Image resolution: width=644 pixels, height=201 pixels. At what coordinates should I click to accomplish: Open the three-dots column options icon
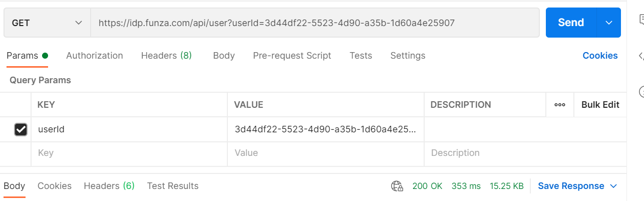pos(560,105)
